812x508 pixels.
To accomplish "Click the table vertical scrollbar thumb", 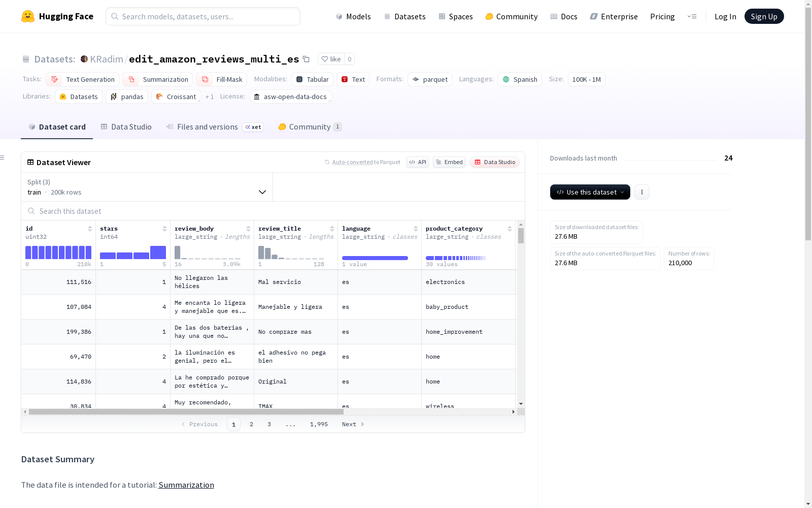I will click(521, 236).
